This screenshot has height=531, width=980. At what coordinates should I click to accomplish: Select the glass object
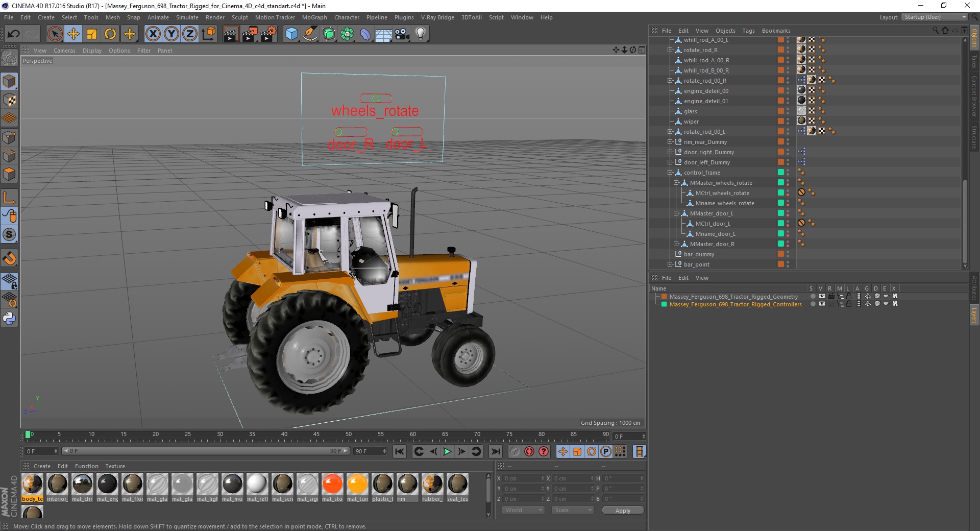(x=690, y=111)
